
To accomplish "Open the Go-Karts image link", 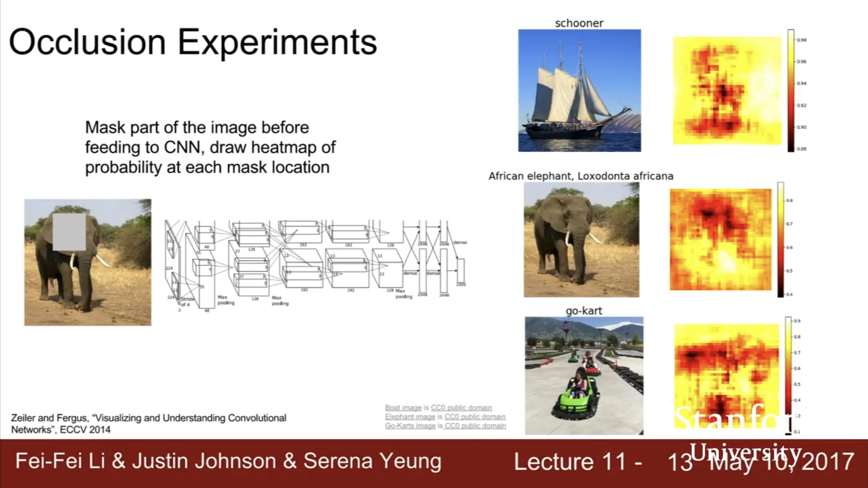I will 410,426.
